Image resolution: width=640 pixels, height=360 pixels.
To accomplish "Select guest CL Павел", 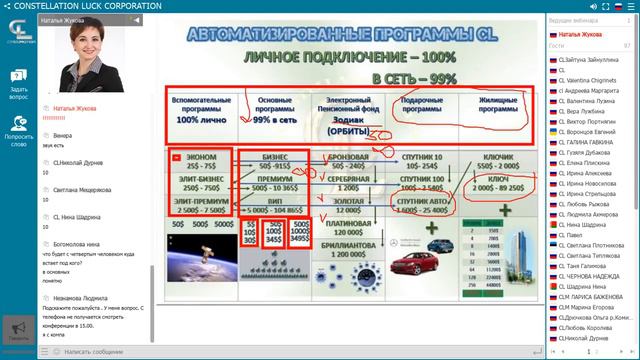I will 570,235.
